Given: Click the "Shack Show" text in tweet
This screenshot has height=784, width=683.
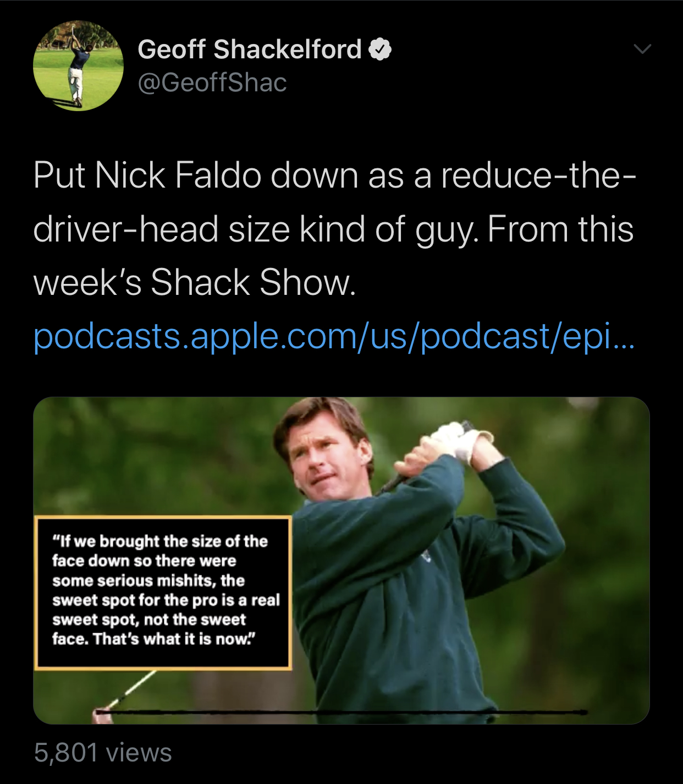Looking at the screenshot, I should [254, 283].
